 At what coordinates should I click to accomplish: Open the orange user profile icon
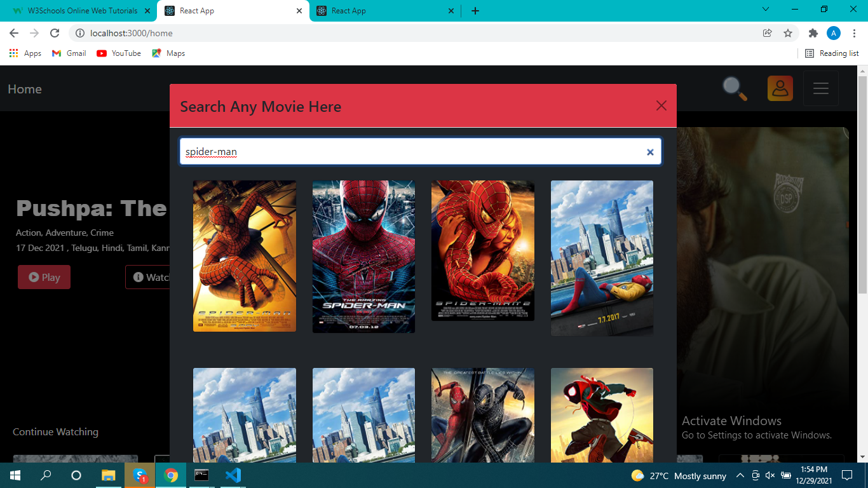point(780,88)
